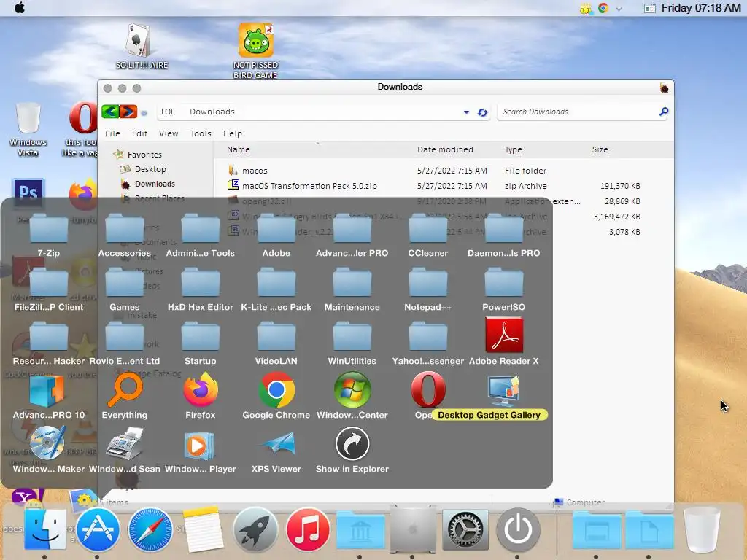Open the address bar history dropdown
Viewport: 747px width, 560px height.
point(466,112)
